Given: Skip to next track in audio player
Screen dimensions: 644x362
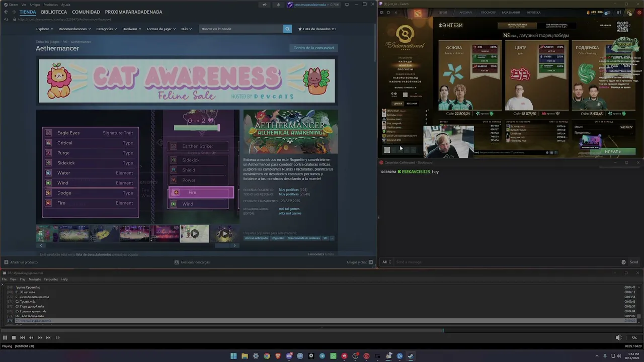Looking at the screenshot, I should pyautogui.click(x=48, y=338).
